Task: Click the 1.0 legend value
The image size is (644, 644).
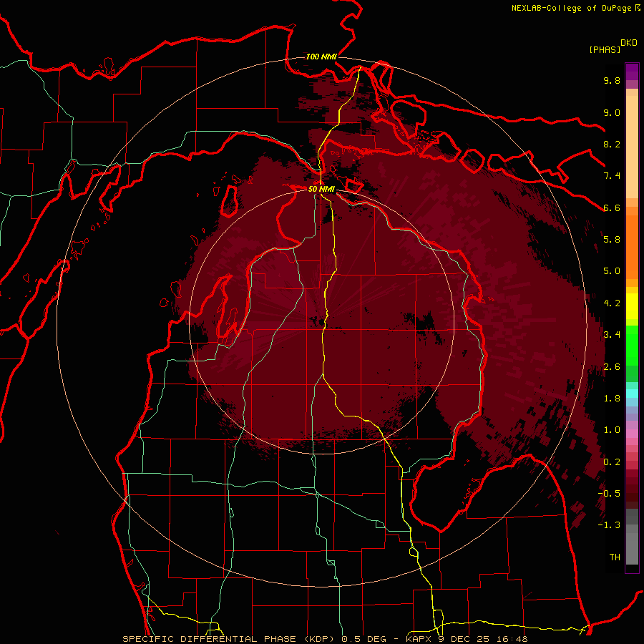Action: [612, 430]
